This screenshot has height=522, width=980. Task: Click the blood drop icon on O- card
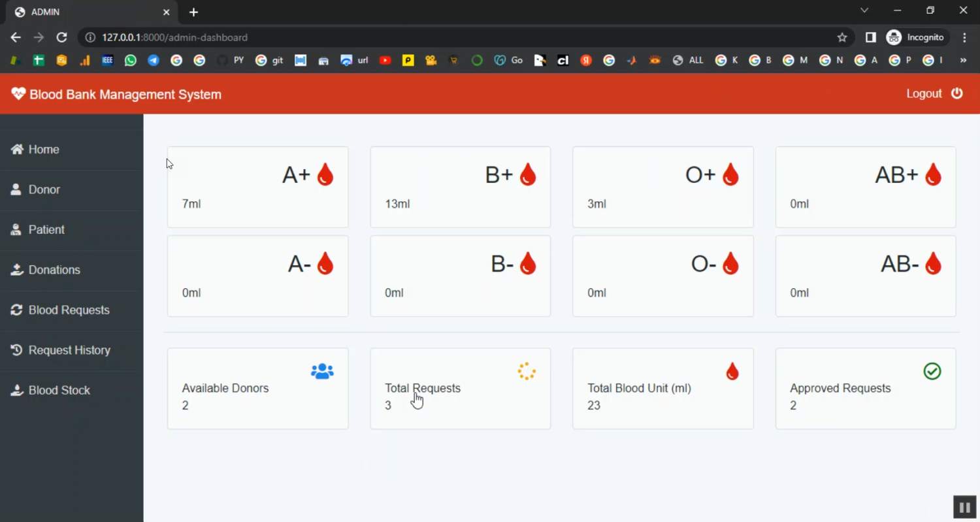730,263
